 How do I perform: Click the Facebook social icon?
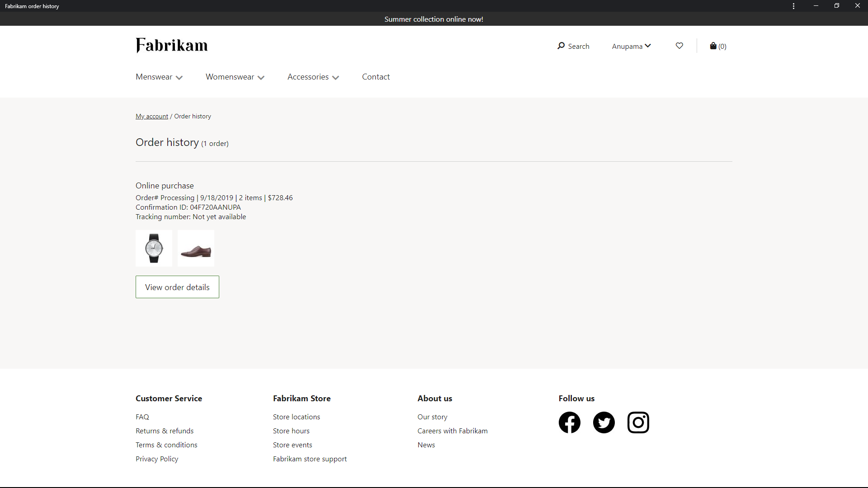(569, 422)
